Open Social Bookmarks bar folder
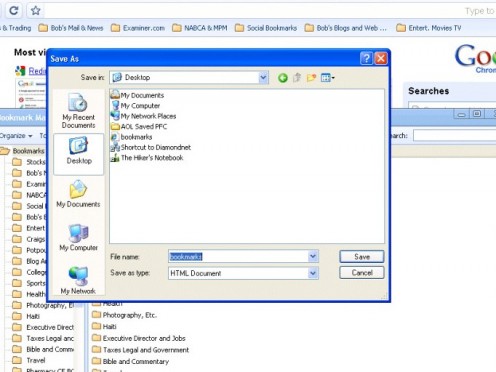 pos(266,28)
